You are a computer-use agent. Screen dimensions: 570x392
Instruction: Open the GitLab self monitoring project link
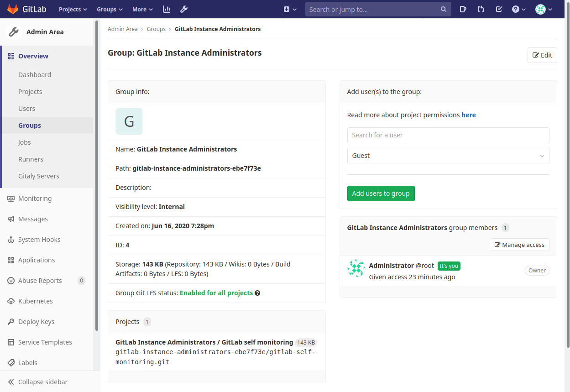click(x=204, y=342)
